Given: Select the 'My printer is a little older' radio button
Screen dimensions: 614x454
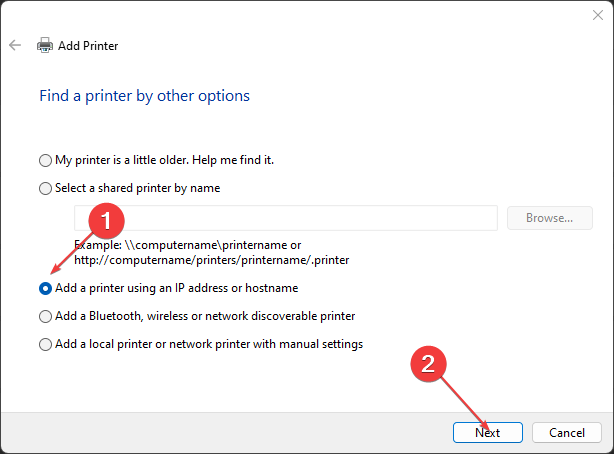Looking at the screenshot, I should tap(45, 161).
